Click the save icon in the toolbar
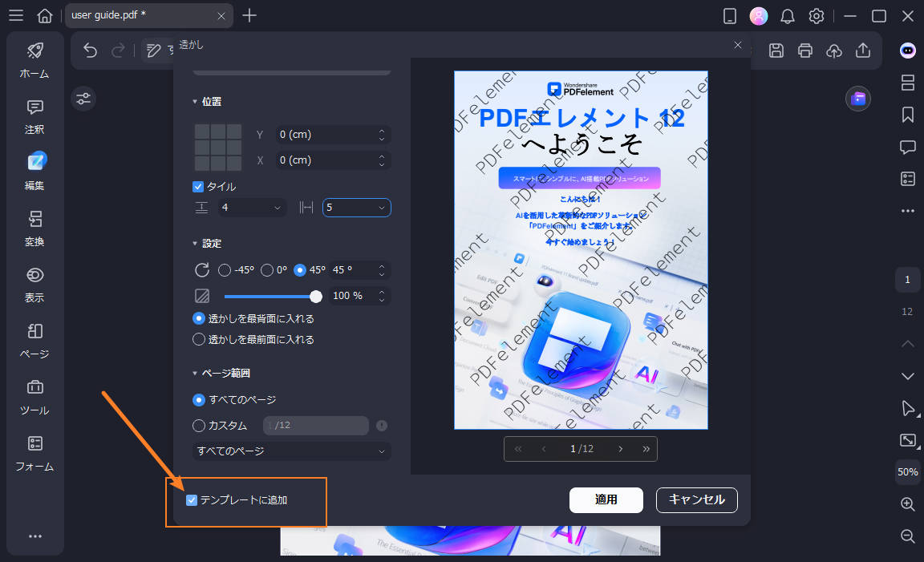 [776, 50]
